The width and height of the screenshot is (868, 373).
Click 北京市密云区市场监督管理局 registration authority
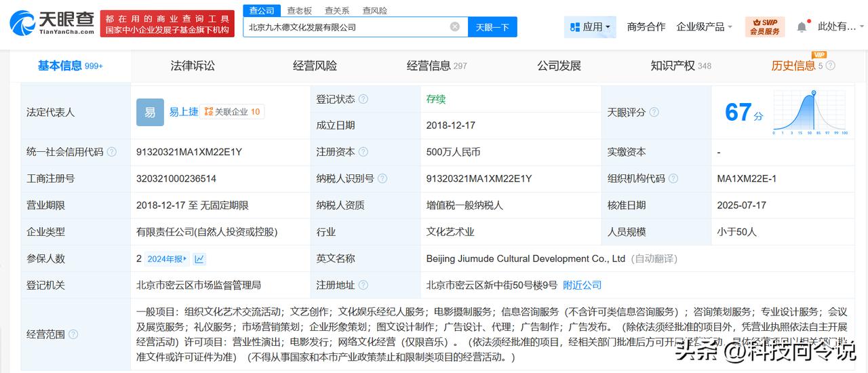click(199, 285)
